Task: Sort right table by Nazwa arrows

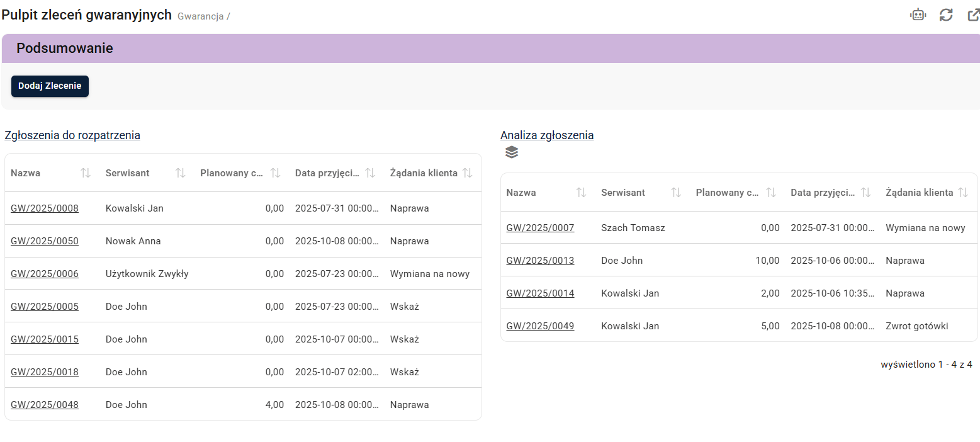Action: [582, 193]
